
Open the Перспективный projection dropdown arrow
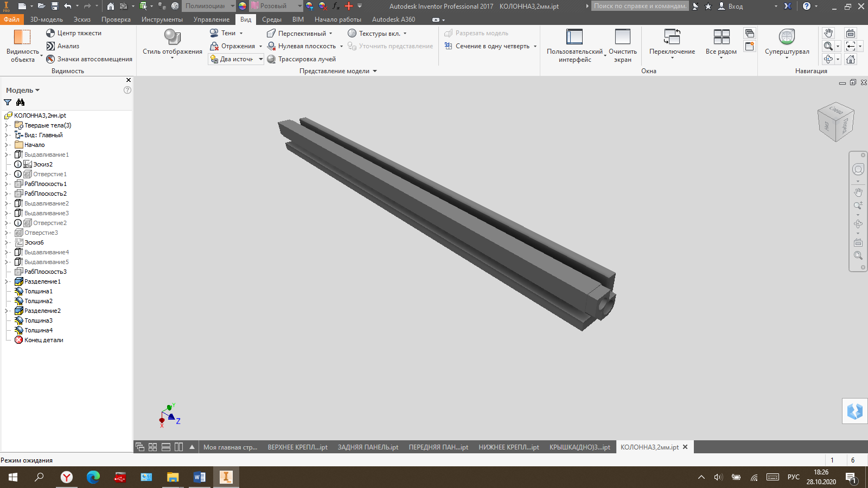330,33
